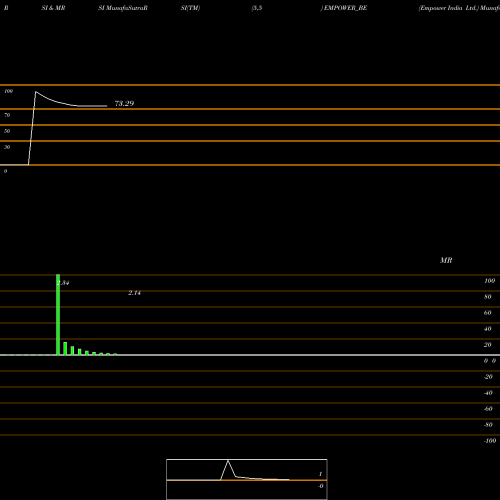Click the second green histogram bar
The height and width of the screenshot is (500, 500).
65,349
